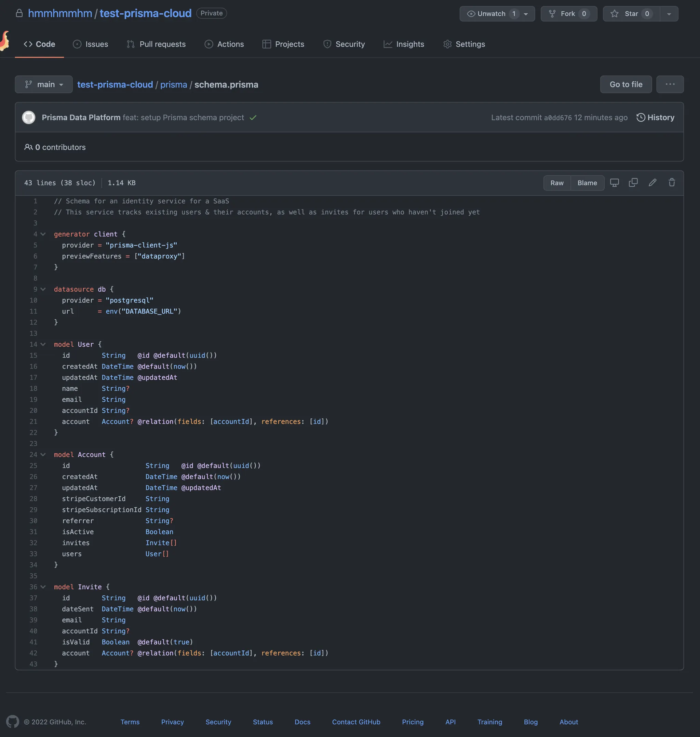
Task: Delete this file trash icon
Action: [x=672, y=183]
